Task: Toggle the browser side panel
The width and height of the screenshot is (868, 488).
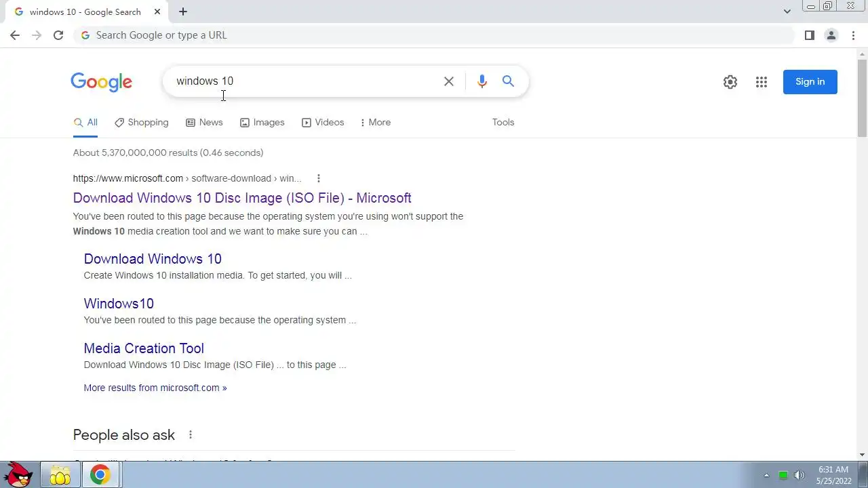Action: tap(809, 35)
